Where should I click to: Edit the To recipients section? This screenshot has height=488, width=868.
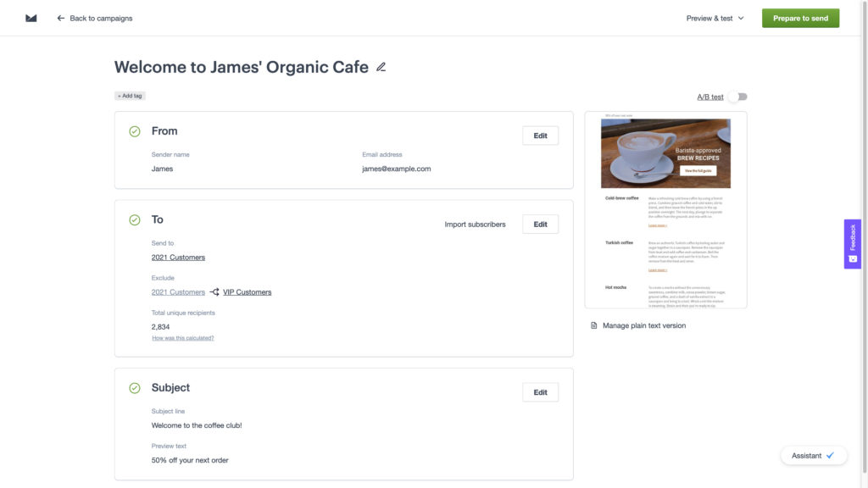click(x=540, y=225)
